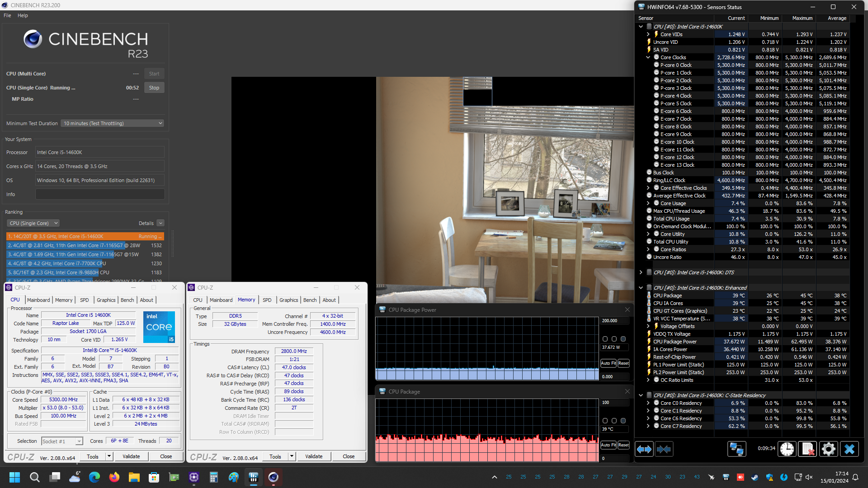Open Microsoft Edge from the taskbar
The width and height of the screenshot is (868, 488).
click(x=94, y=477)
